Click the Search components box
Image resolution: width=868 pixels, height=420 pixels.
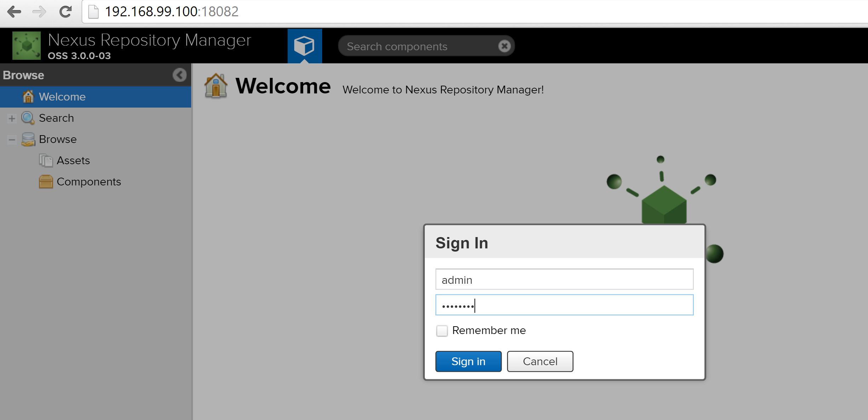click(419, 46)
